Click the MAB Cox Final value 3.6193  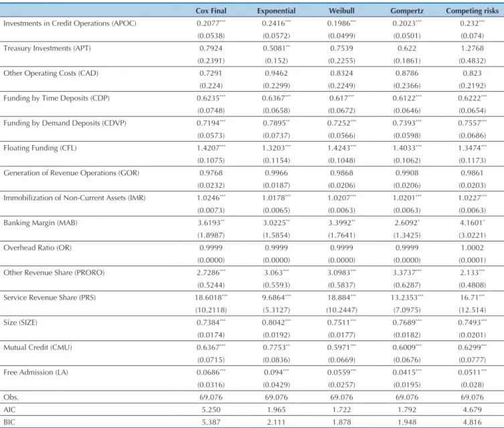coord(211,223)
